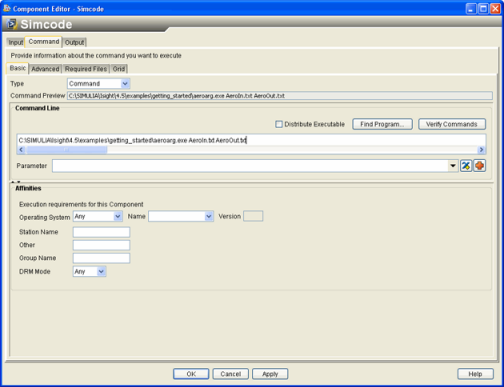This screenshot has height=387, width=504.
Task: Click the Cancel button
Action: click(231, 374)
